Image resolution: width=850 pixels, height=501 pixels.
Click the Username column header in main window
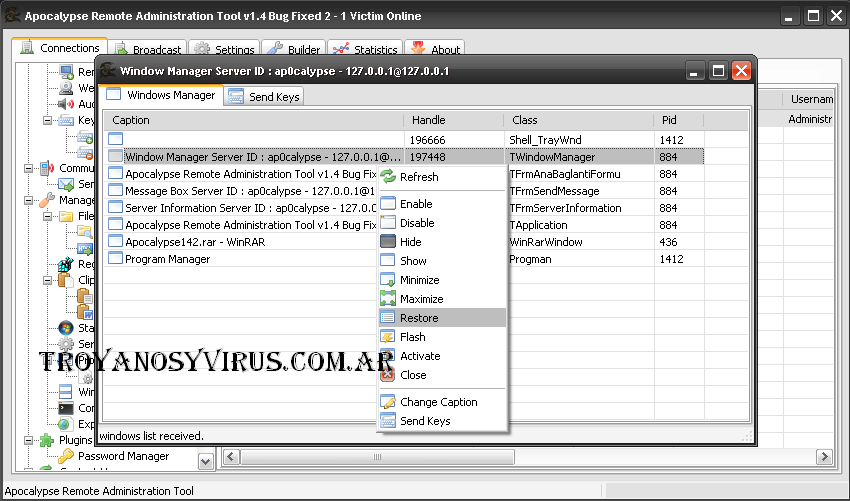[808, 99]
